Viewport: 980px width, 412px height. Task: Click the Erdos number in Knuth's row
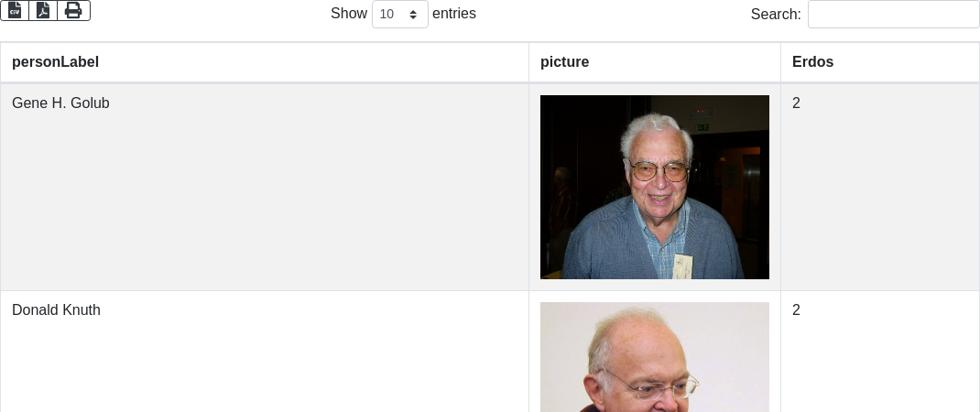(796, 310)
